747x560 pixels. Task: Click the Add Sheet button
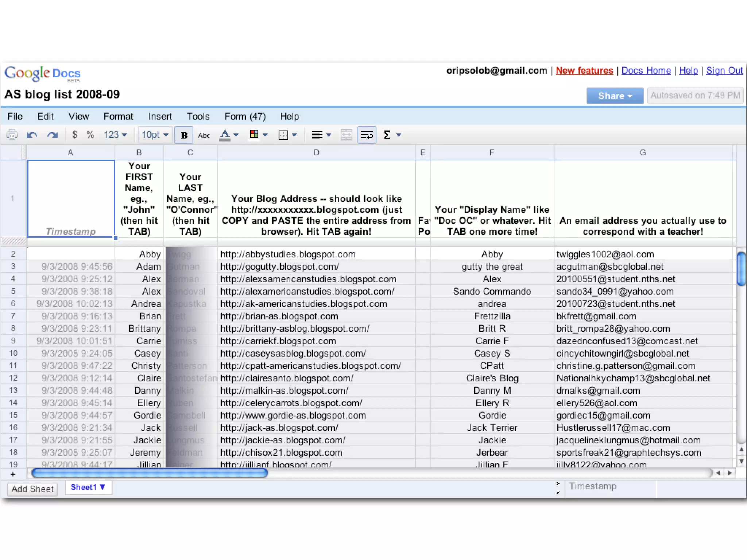(x=32, y=489)
